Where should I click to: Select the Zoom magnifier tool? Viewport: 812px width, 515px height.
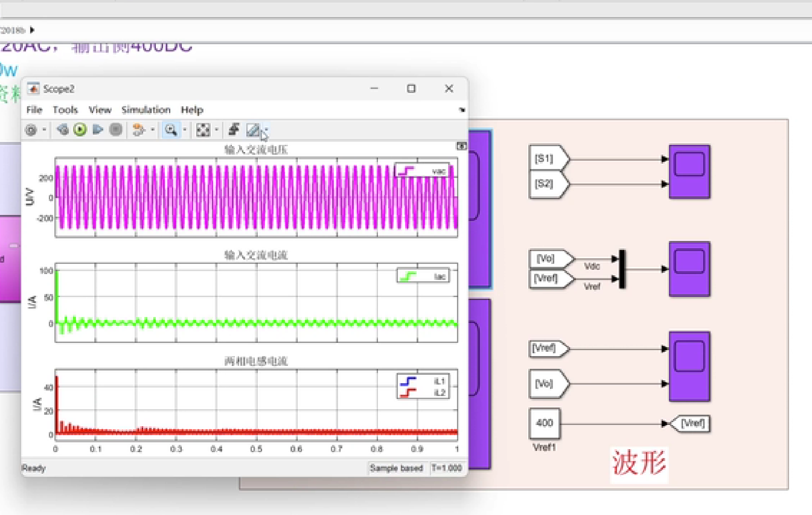pos(171,130)
